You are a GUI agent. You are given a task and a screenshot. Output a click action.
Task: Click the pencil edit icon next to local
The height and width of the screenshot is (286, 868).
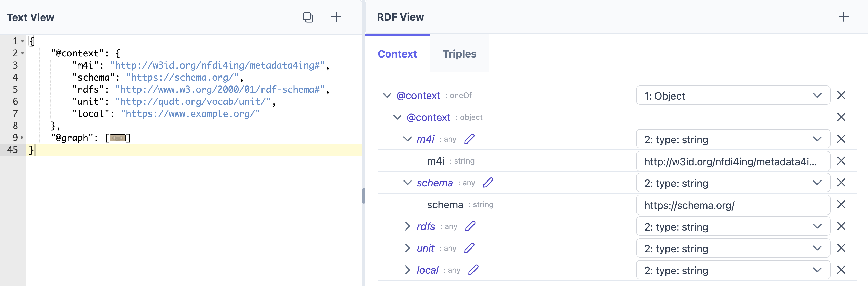tap(473, 270)
